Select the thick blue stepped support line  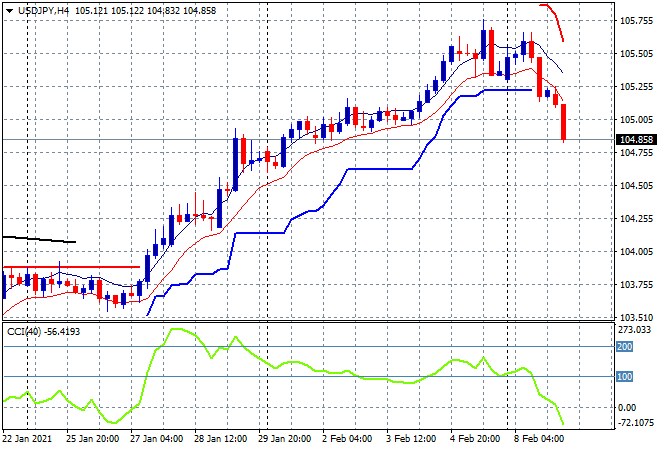(379, 169)
